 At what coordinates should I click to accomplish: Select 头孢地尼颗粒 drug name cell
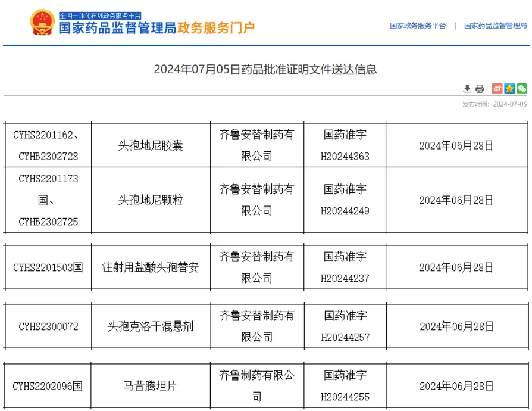pos(151,200)
